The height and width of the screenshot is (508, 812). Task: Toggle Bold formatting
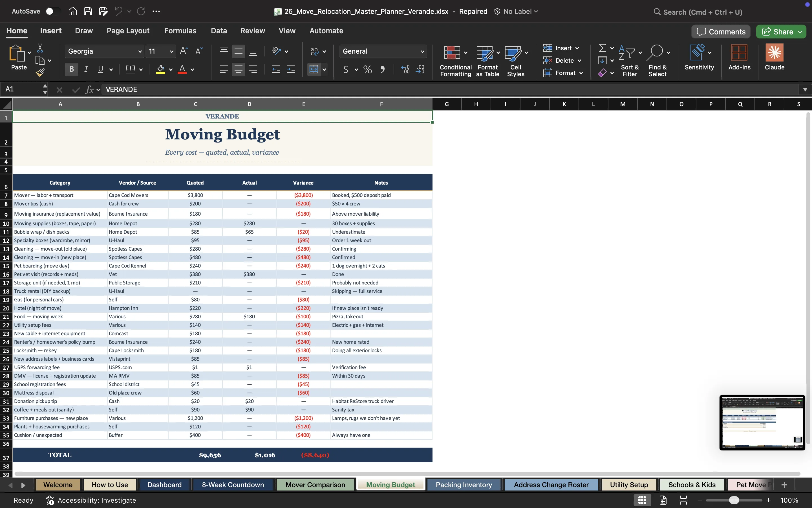(71, 69)
